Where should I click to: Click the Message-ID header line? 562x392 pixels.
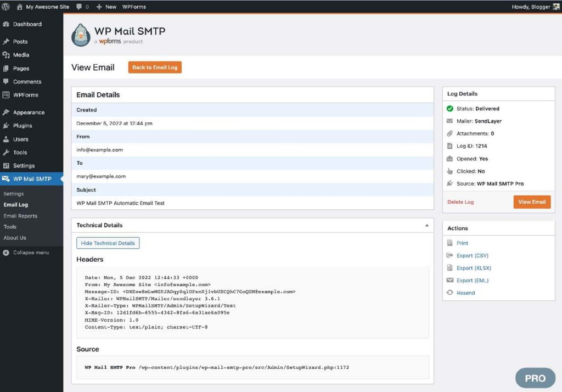(x=190, y=292)
